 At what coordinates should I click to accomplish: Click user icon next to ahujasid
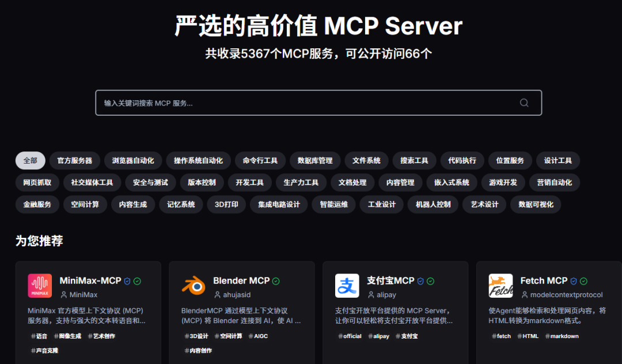[x=217, y=295]
